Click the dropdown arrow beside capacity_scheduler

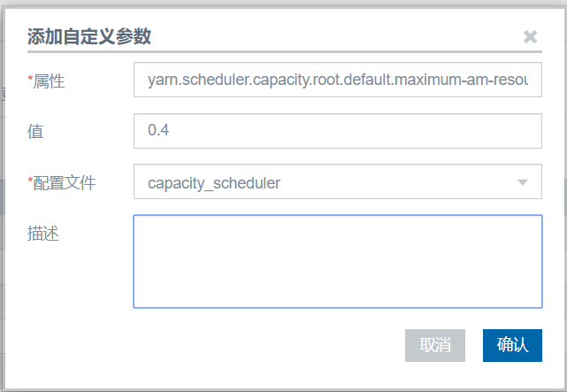click(523, 183)
